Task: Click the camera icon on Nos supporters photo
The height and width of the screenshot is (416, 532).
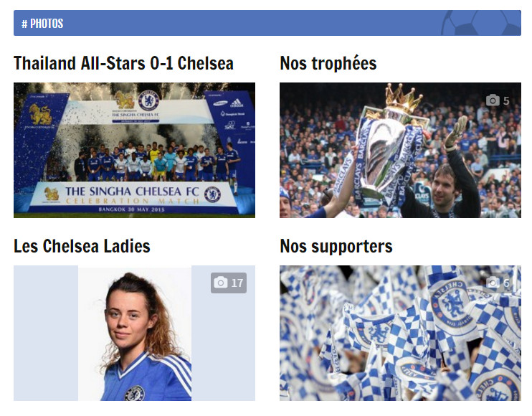Action: tap(493, 283)
